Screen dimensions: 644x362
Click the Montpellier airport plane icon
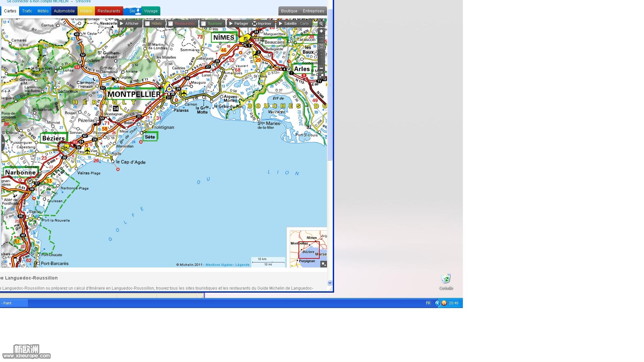click(184, 94)
